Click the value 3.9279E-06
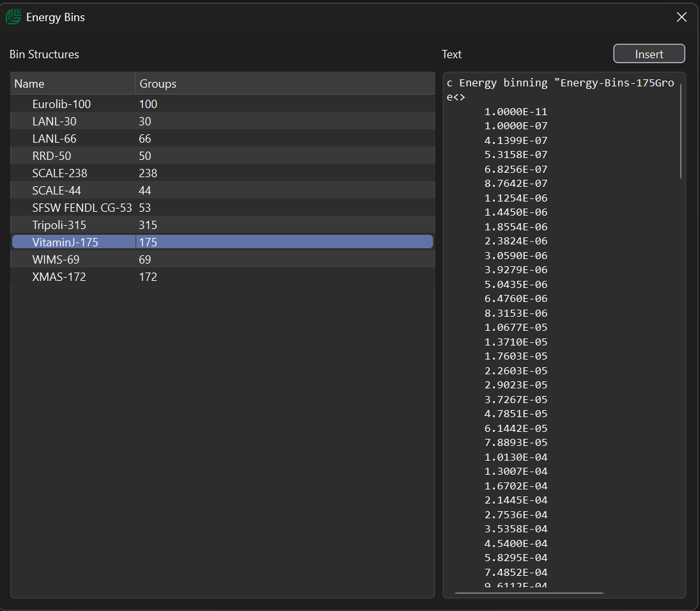This screenshot has height=611, width=700. click(x=516, y=270)
